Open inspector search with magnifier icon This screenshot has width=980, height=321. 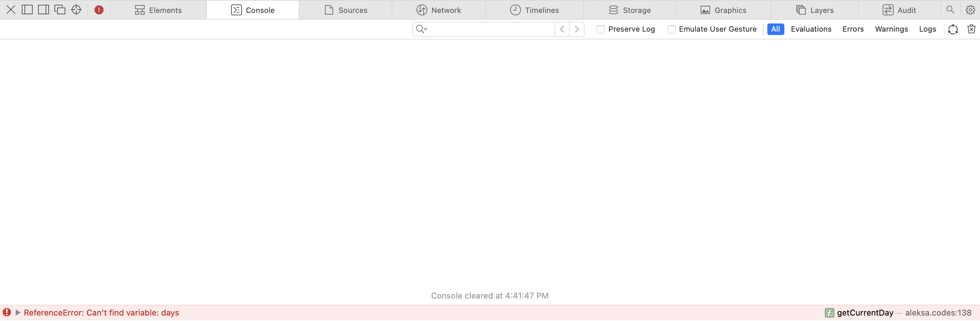pyautogui.click(x=950, y=10)
